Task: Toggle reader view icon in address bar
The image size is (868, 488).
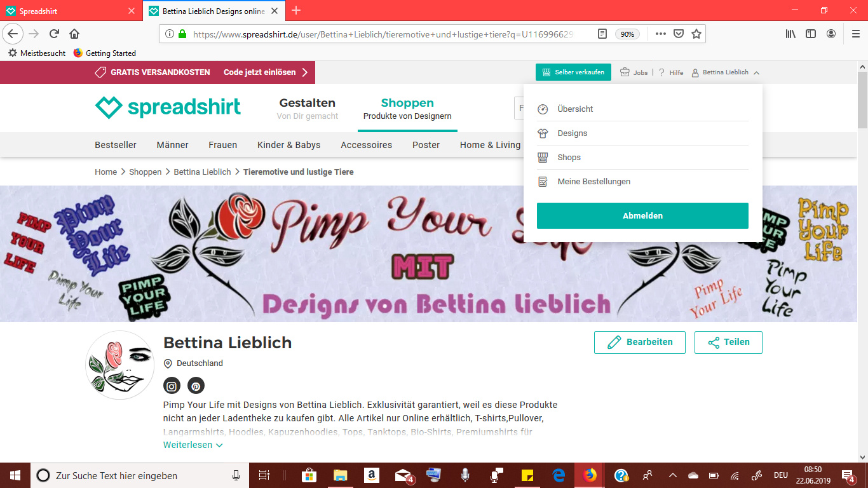Action: click(602, 34)
